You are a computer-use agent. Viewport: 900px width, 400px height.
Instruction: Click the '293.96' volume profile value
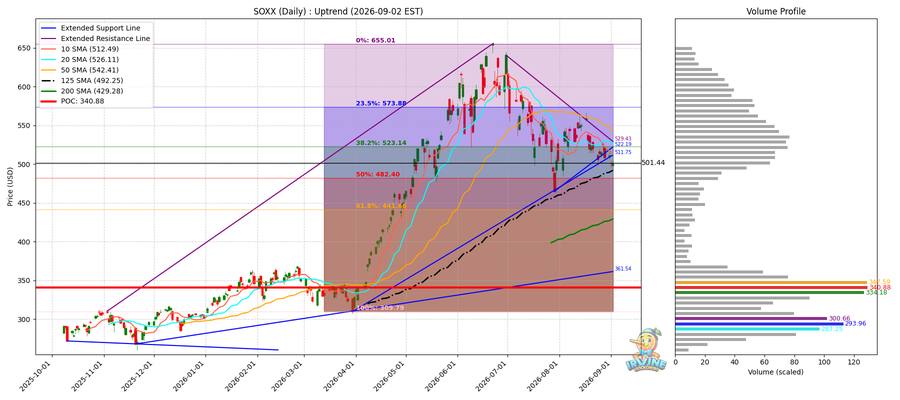[x=855, y=324]
